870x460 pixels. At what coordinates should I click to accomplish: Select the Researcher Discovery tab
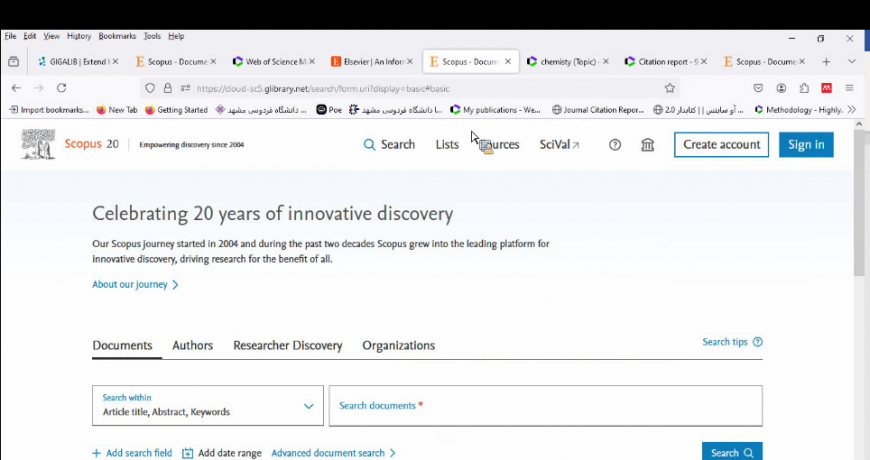[x=287, y=345]
